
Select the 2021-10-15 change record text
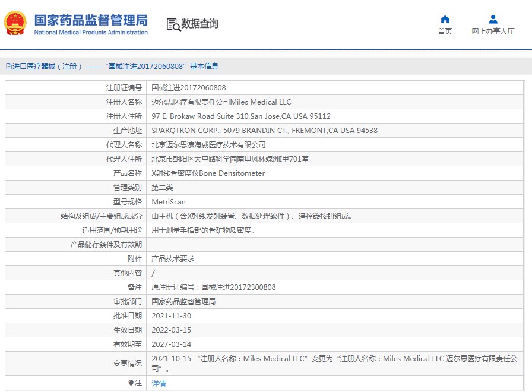tap(334, 363)
